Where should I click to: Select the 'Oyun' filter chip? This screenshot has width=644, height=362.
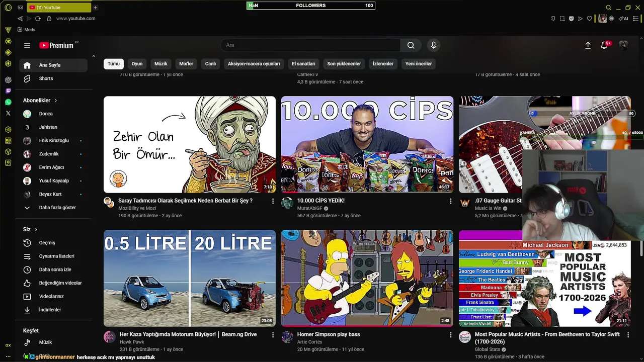[137, 64]
